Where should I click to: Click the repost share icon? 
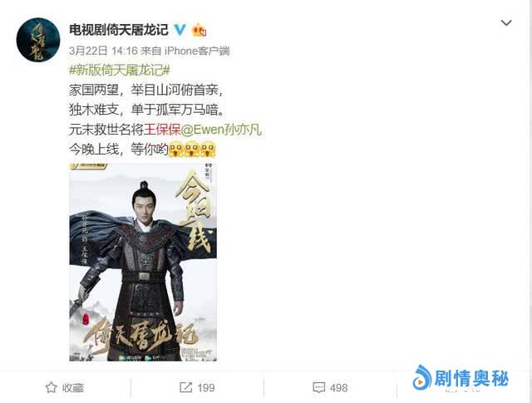[x=185, y=387]
